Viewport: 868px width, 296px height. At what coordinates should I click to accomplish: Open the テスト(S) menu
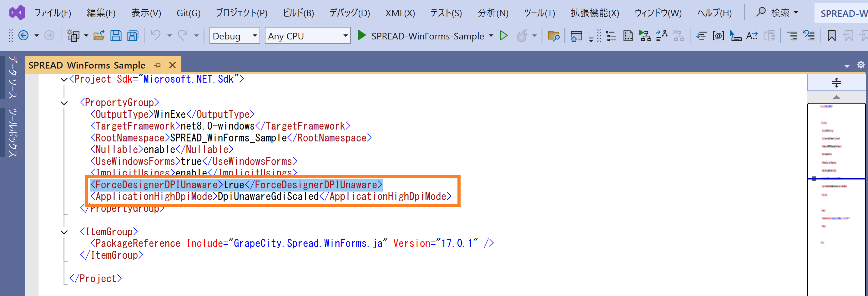tap(446, 13)
